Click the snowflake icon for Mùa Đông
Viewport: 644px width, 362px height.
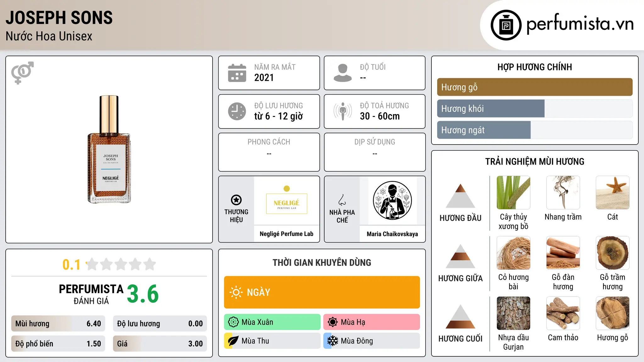pyautogui.click(x=332, y=341)
